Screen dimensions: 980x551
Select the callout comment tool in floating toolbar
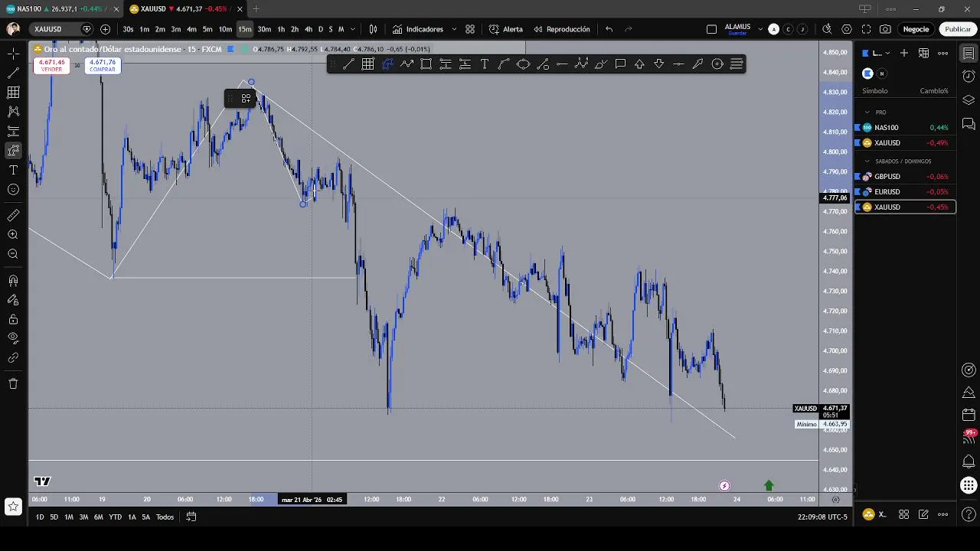click(x=620, y=64)
